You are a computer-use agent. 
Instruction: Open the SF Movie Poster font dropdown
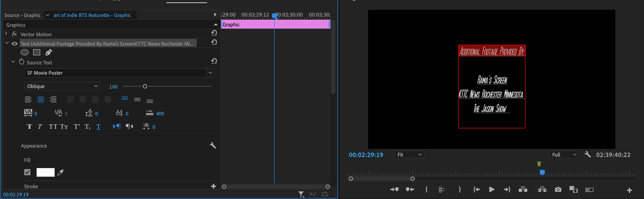(210, 73)
